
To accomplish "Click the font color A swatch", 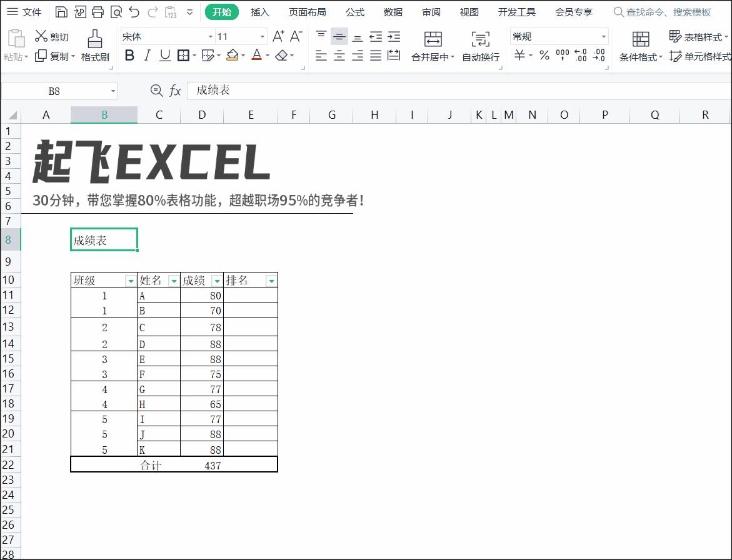I will point(257,56).
